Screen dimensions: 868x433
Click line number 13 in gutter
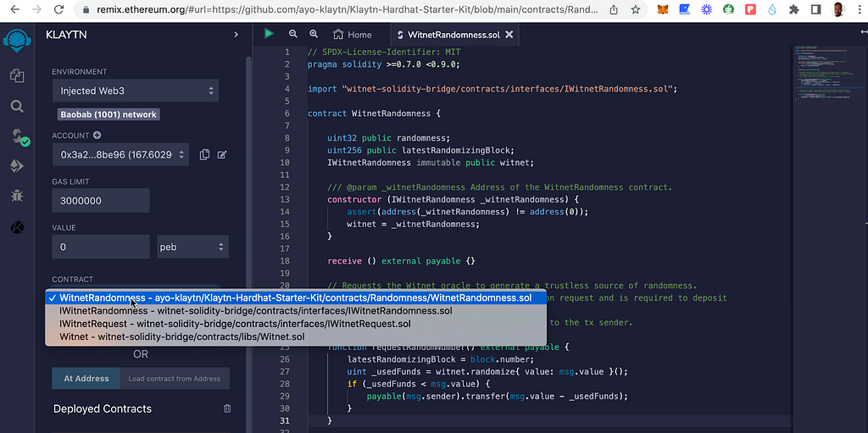285,199
